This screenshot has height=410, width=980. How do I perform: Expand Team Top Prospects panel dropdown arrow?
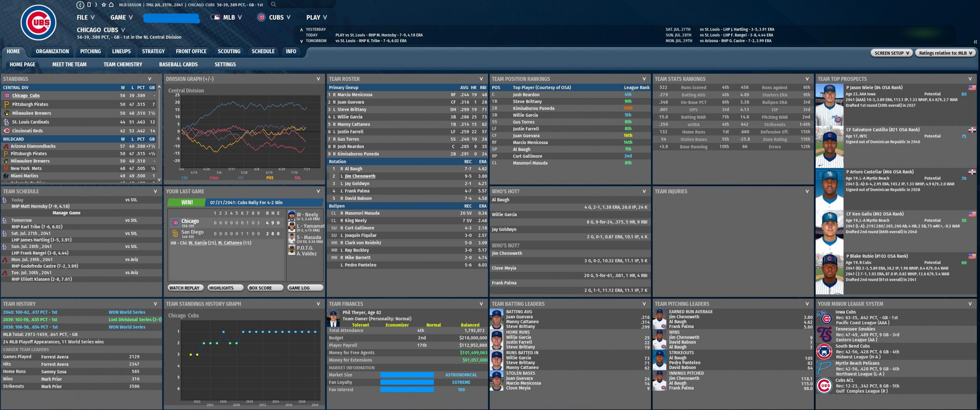point(970,79)
